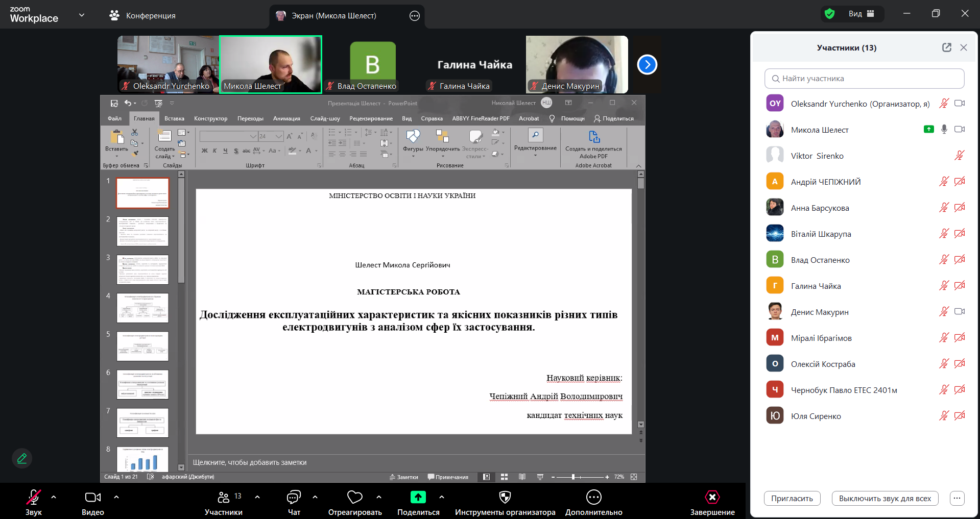This screenshot has height=519, width=980.
Task: Open the Chat icon in Zoom toolbar
Action: [294, 497]
